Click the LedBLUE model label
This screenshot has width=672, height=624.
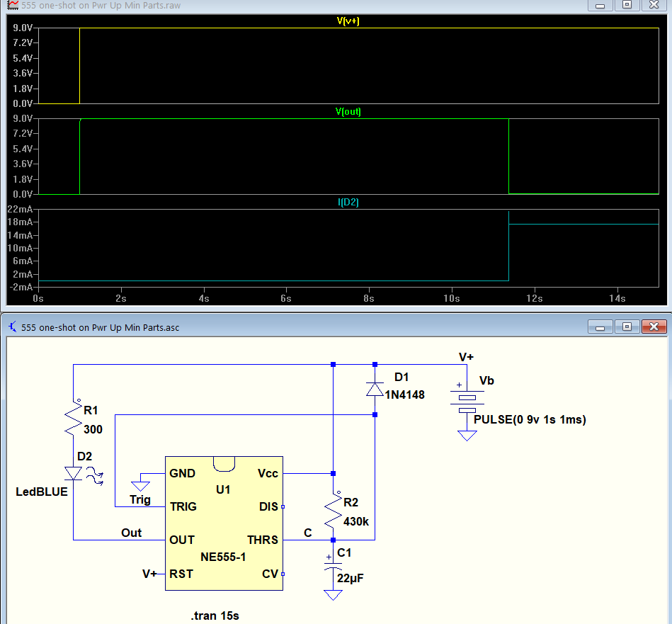(x=42, y=492)
